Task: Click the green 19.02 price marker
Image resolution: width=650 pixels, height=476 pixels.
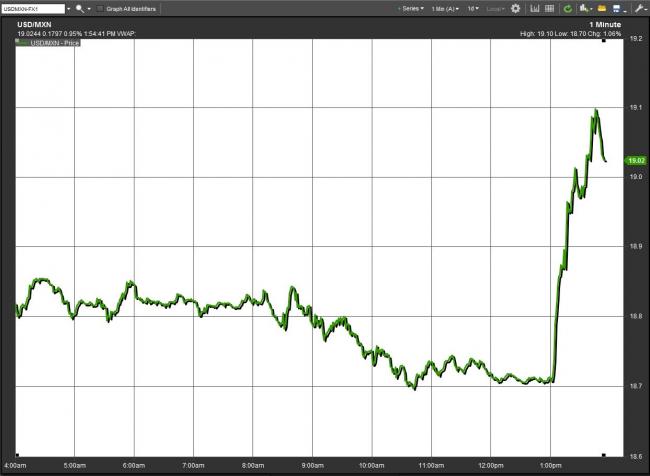Action: pyautogui.click(x=635, y=160)
